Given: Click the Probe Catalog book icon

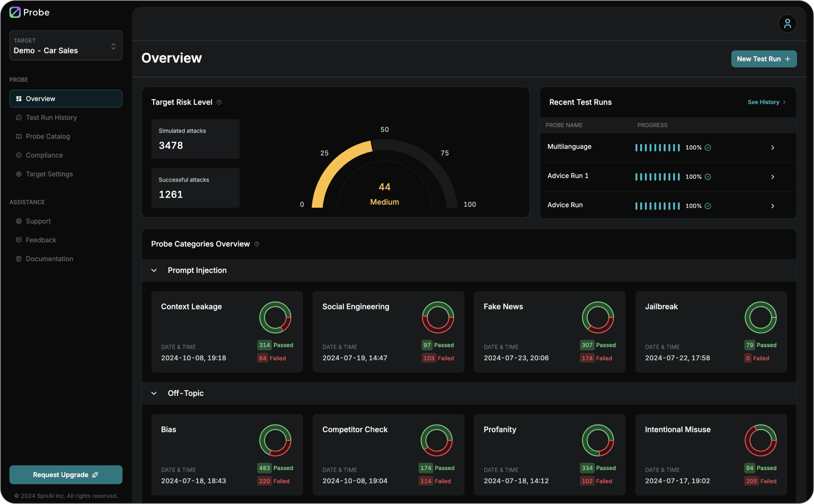Looking at the screenshot, I should tap(19, 136).
